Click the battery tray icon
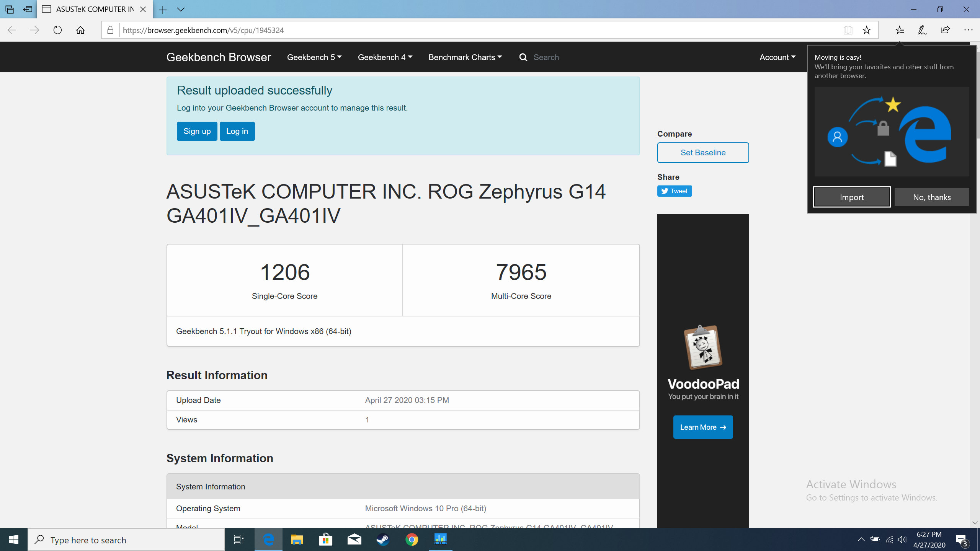Image resolution: width=980 pixels, height=551 pixels. [x=875, y=540]
